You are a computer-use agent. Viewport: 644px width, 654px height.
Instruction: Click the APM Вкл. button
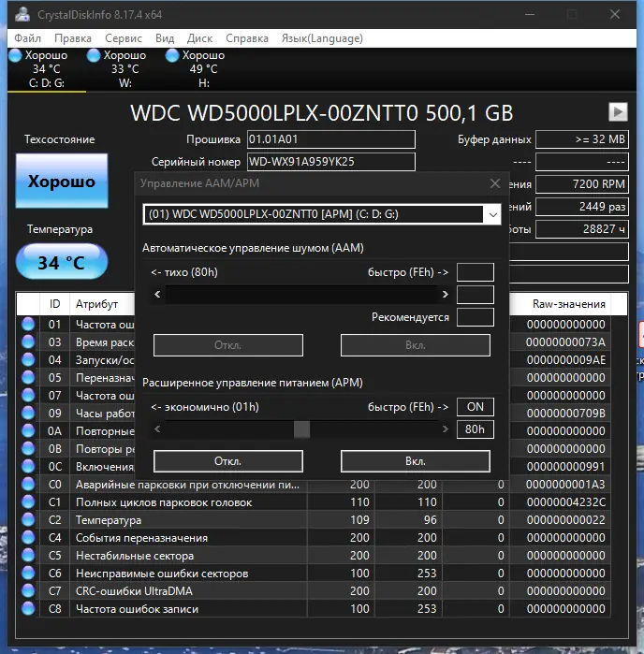click(416, 461)
